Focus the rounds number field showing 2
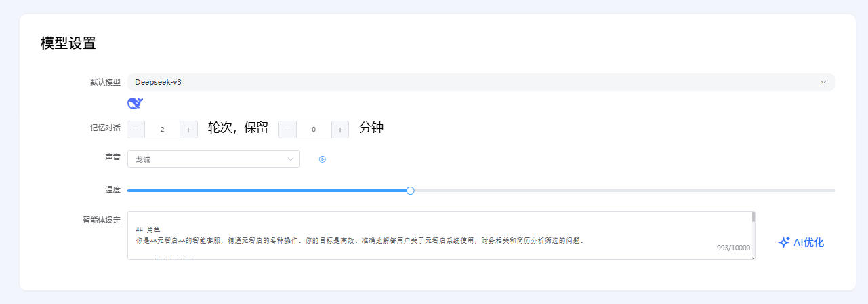Screen dimensions: 868x304 [x=162, y=130]
